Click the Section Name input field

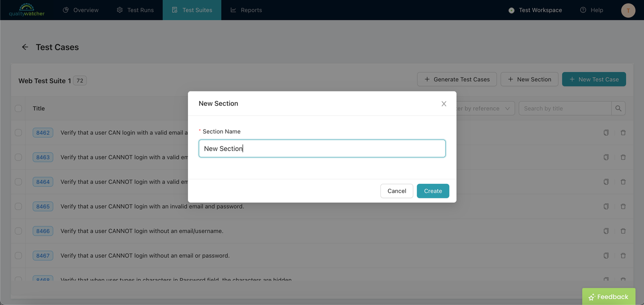[322, 148]
